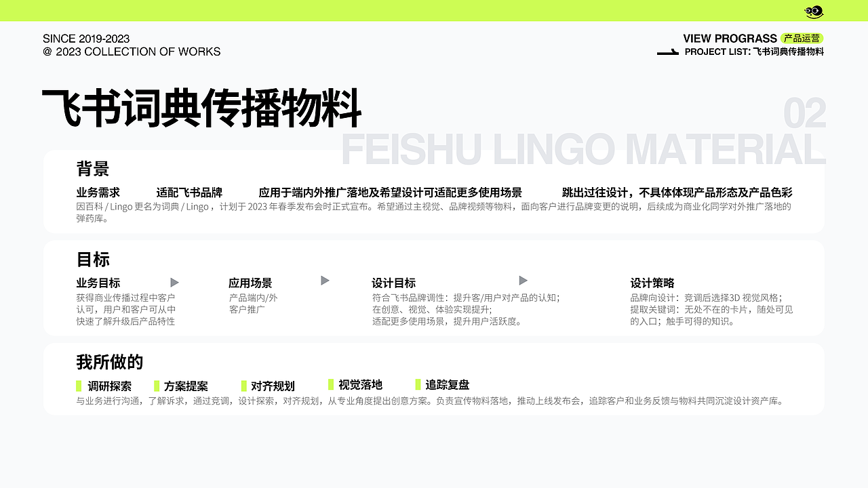The width and height of the screenshot is (868, 488).
Task: Click the triangle arrow after 设计目标
Action: (523, 281)
